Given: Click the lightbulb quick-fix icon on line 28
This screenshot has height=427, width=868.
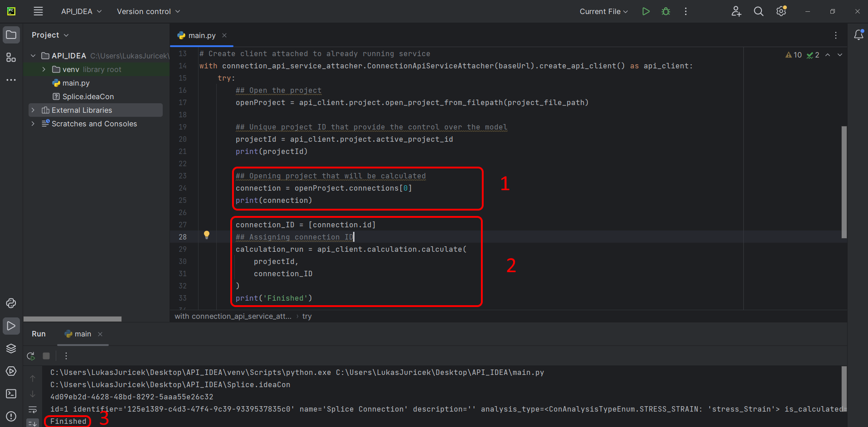Looking at the screenshot, I should pyautogui.click(x=207, y=235).
